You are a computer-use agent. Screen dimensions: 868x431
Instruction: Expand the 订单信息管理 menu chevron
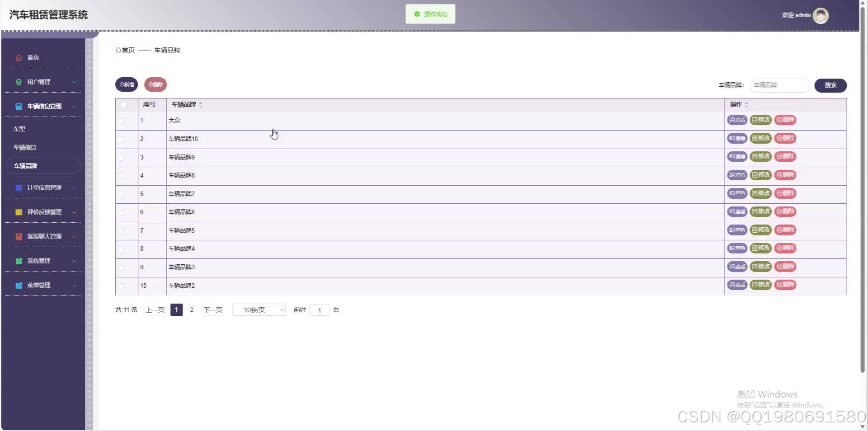pos(74,188)
